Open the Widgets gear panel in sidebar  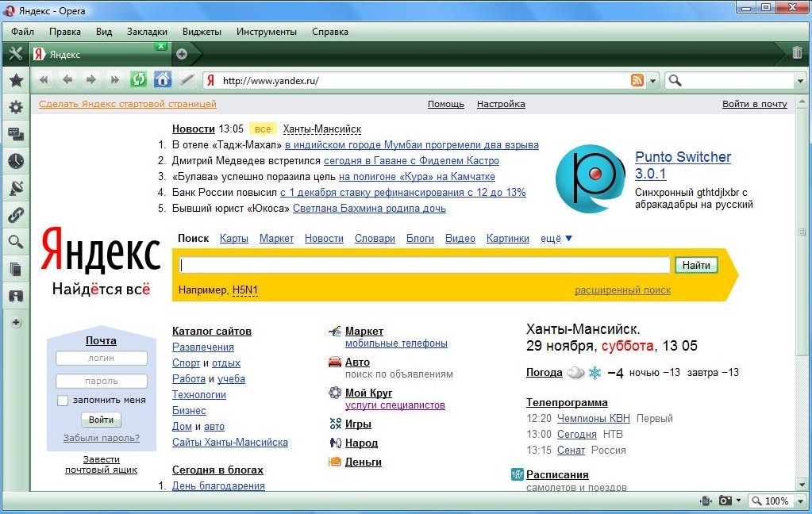coord(16,107)
